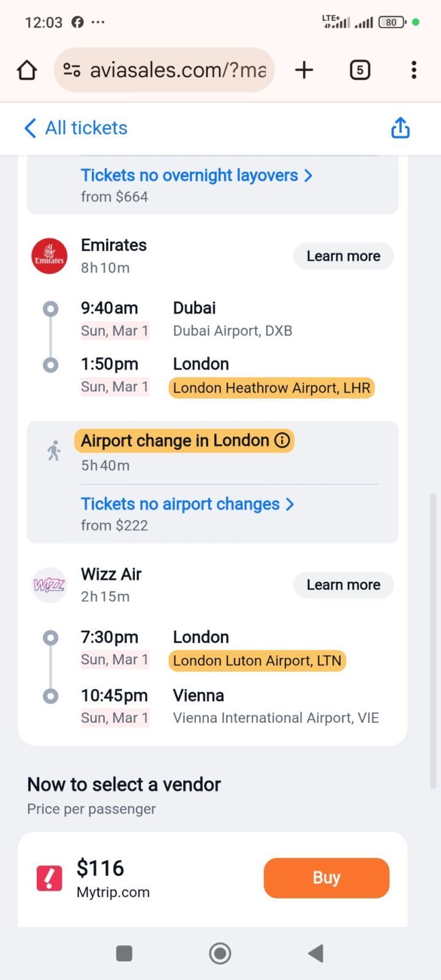Open Tickets no airport changes link

coord(187,504)
